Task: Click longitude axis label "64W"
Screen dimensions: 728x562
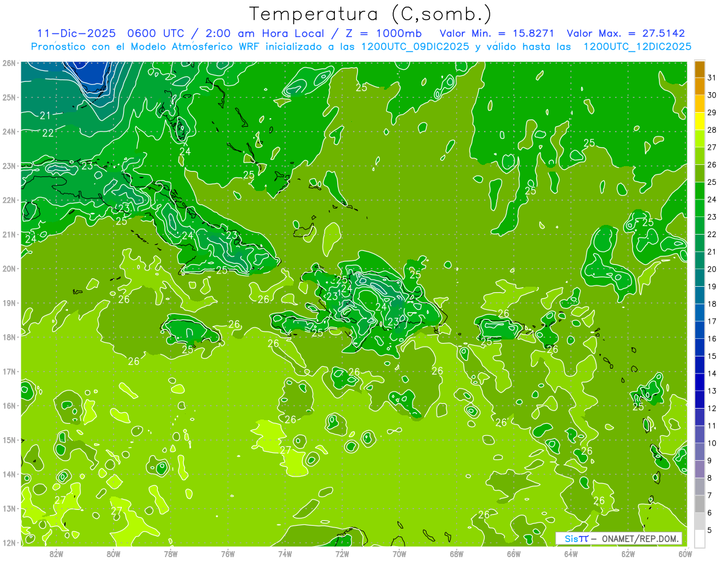Action: click(570, 554)
